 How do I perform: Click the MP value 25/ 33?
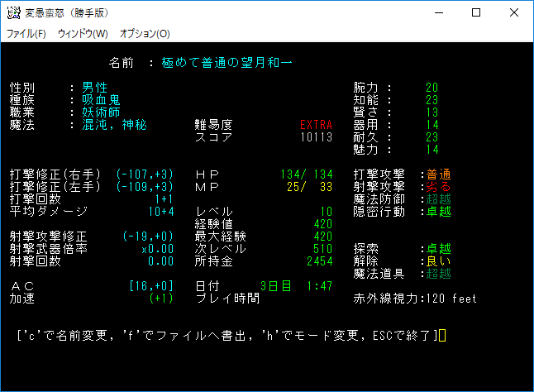[312, 187]
